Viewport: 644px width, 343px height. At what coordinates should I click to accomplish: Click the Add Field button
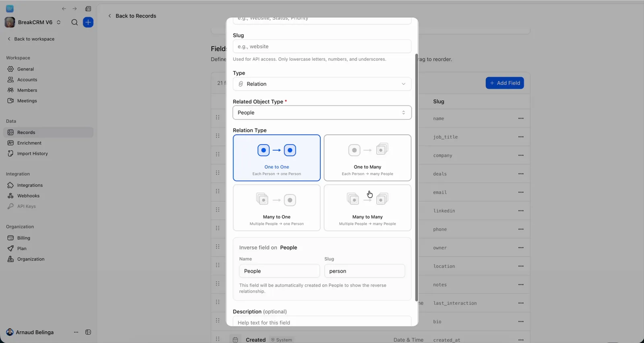tap(505, 83)
